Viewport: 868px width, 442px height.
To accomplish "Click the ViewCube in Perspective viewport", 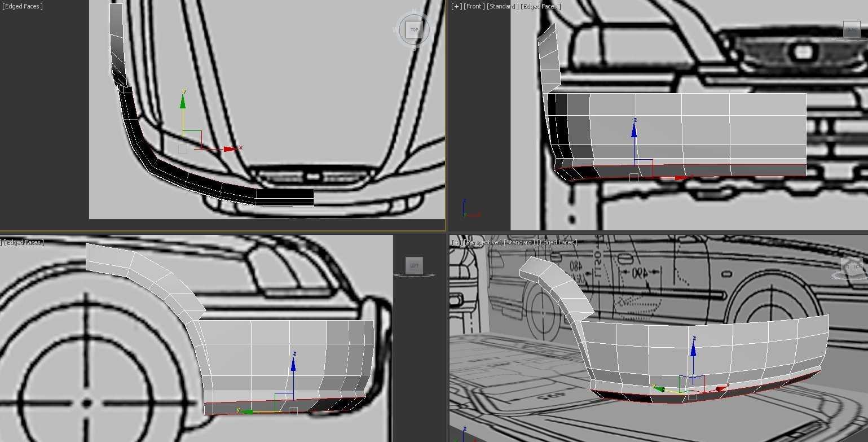I will click(x=851, y=267).
